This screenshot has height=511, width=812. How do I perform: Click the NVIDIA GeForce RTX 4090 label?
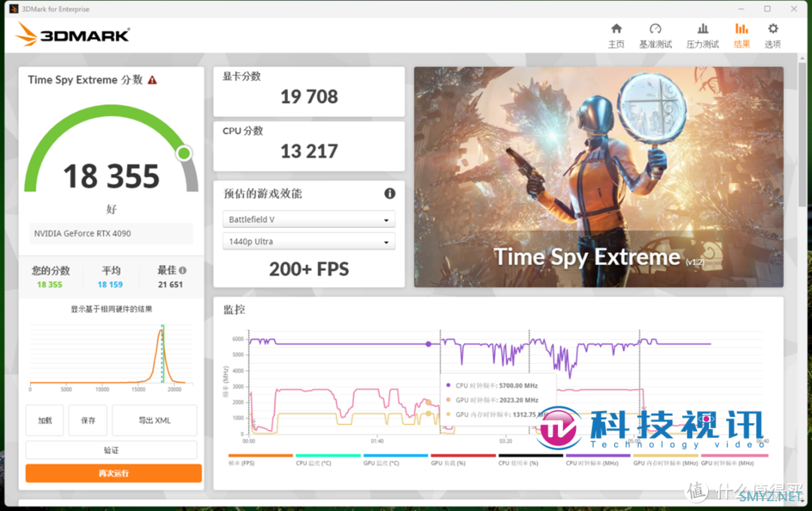click(83, 233)
